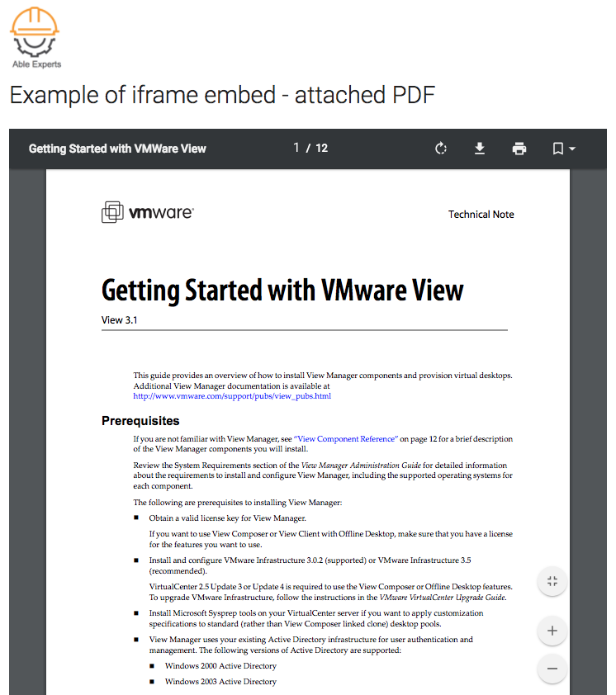Click the PDF title in the toolbar
Image resolution: width=616 pixels, height=695 pixels.
(x=117, y=149)
